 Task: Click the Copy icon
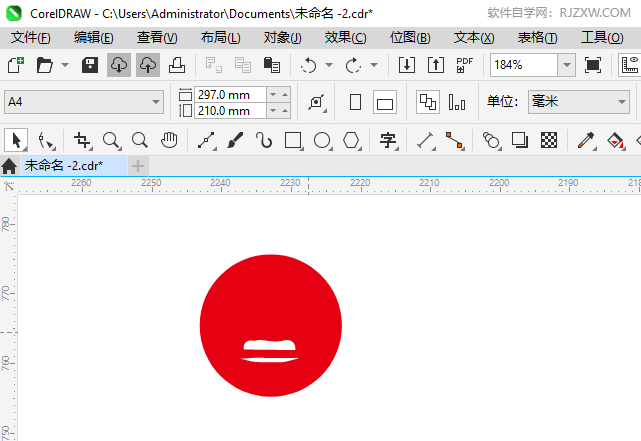coord(243,65)
